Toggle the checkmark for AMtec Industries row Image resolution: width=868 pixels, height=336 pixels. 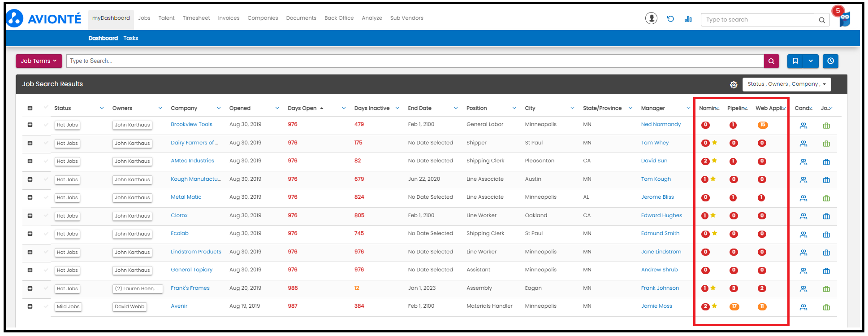pyautogui.click(x=46, y=161)
